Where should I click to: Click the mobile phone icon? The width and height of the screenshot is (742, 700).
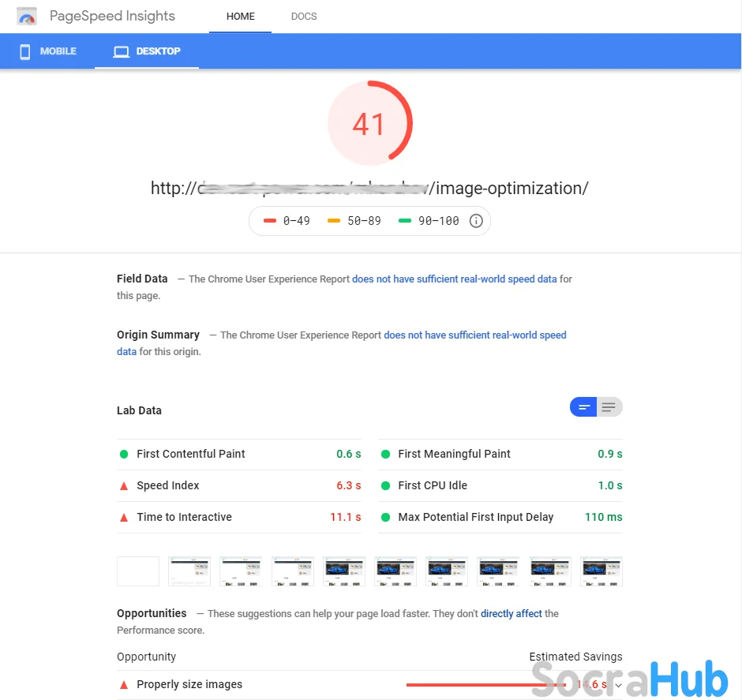[24, 51]
